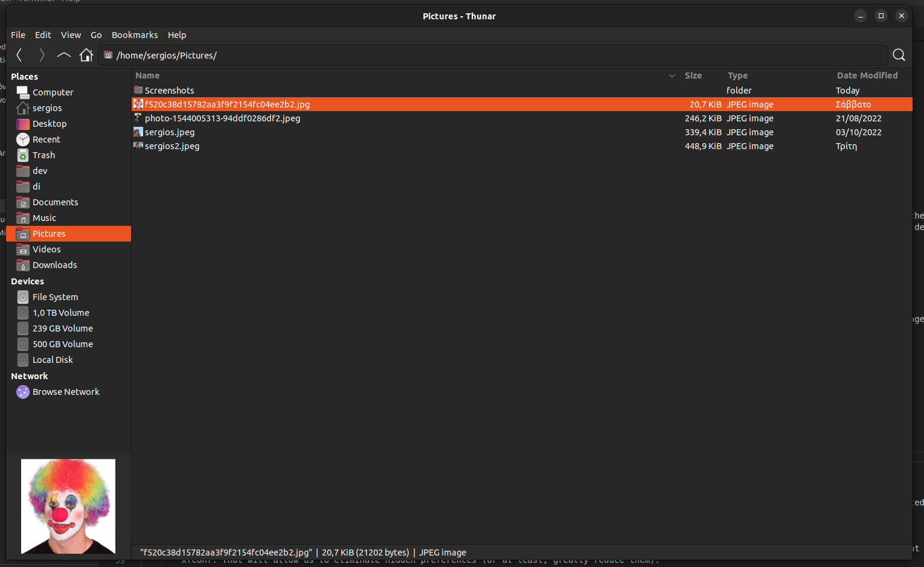Click the 448,9 KiB size cell
The width and height of the screenshot is (924, 567).
[703, 146]
